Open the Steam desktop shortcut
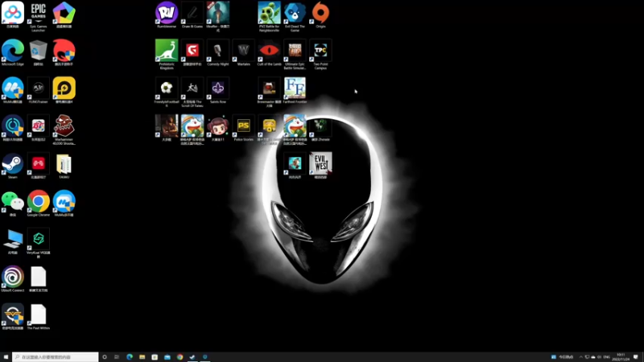The image size is (644, 362). (x=13, y=166)
